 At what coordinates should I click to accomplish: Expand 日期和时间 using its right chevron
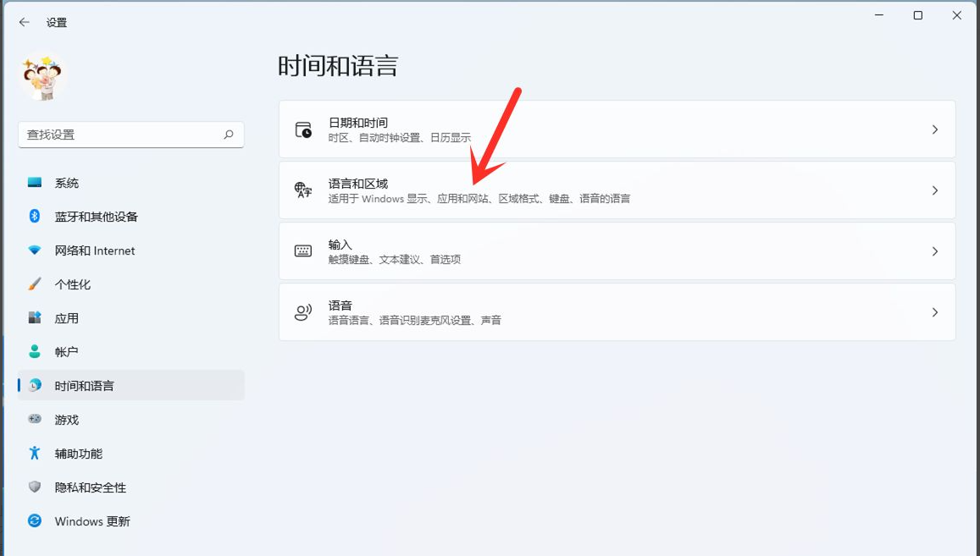(934, 129)
